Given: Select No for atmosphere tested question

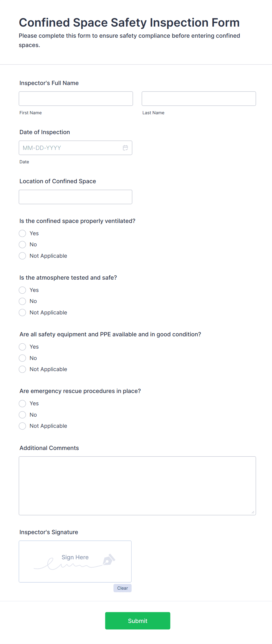Looking at the screenshot, I should point(22,301).
